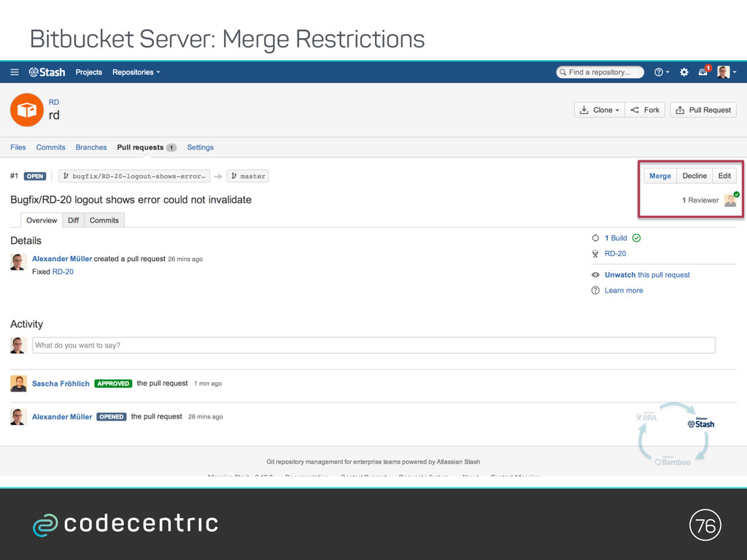747x560 pixels.
Task: Click the comment box 'What do you want to say?'
Action: click(x=373, y=345)
